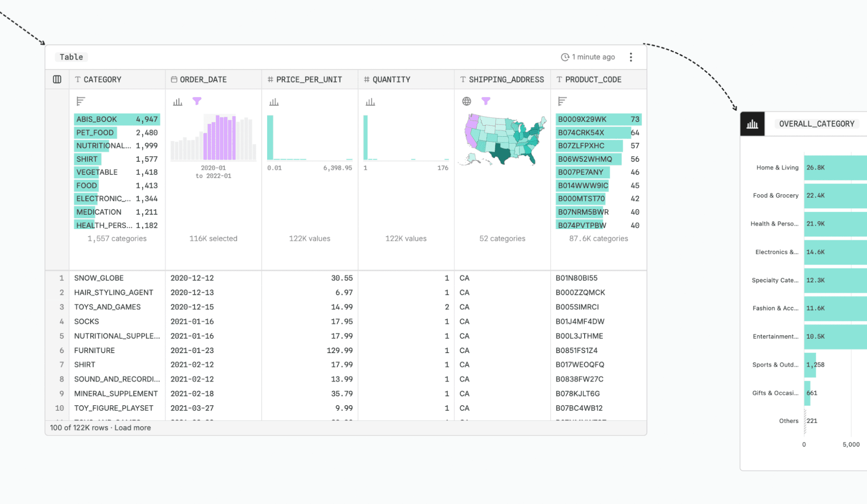Click the globe icon in SHIPPING_ADDRESS column

tap(466, 101)
